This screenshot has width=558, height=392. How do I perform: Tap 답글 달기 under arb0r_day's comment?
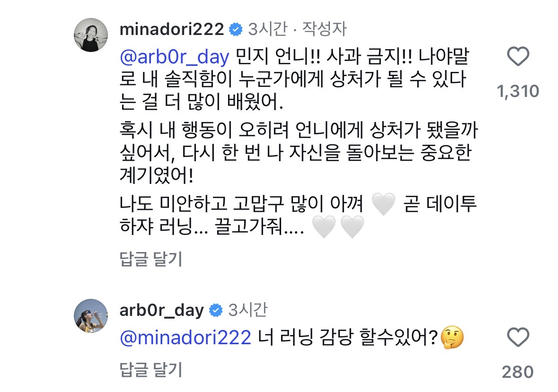(151, 370)
